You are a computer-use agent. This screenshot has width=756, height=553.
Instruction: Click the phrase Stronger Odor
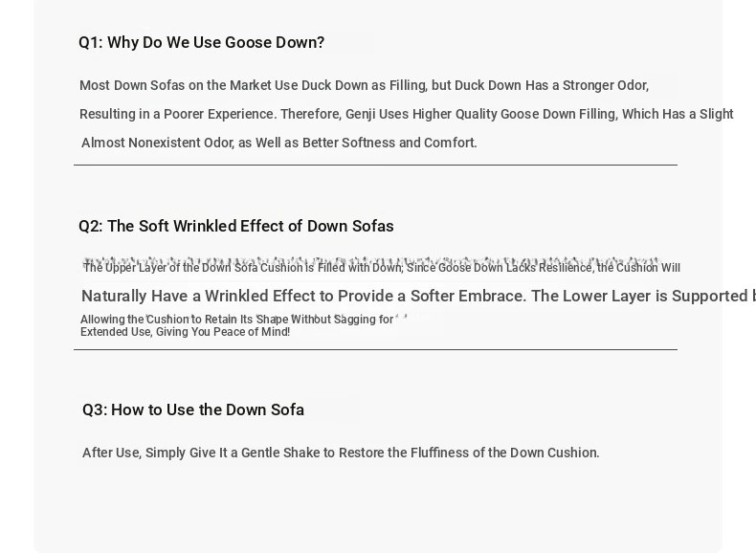[606, 85]
